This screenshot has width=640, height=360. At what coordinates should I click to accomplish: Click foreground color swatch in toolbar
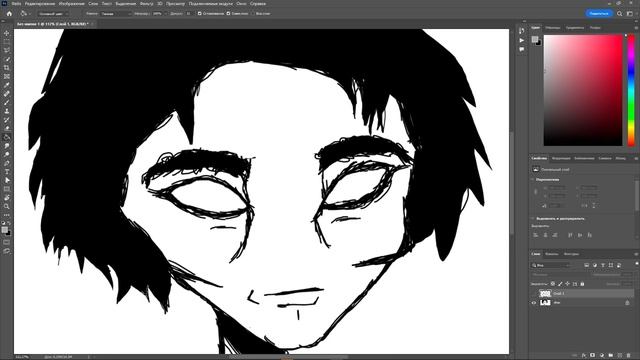[4, 230]
